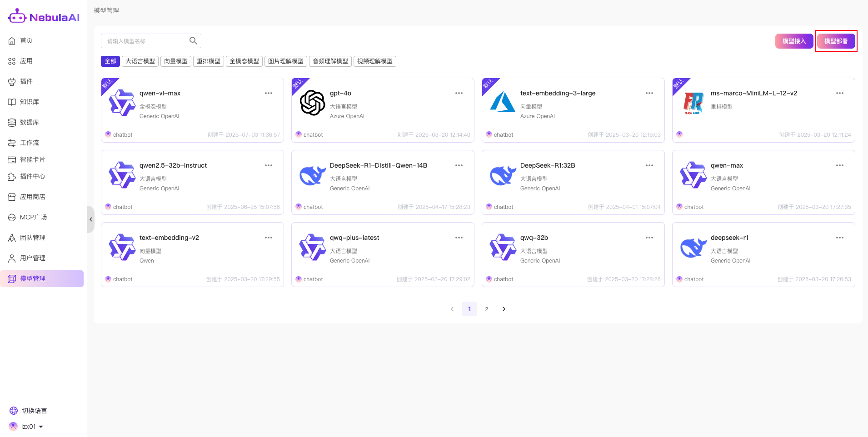This screenshot has width=868, height=437.
Task: Click the 模型接入 button
Action: (794, 41)
